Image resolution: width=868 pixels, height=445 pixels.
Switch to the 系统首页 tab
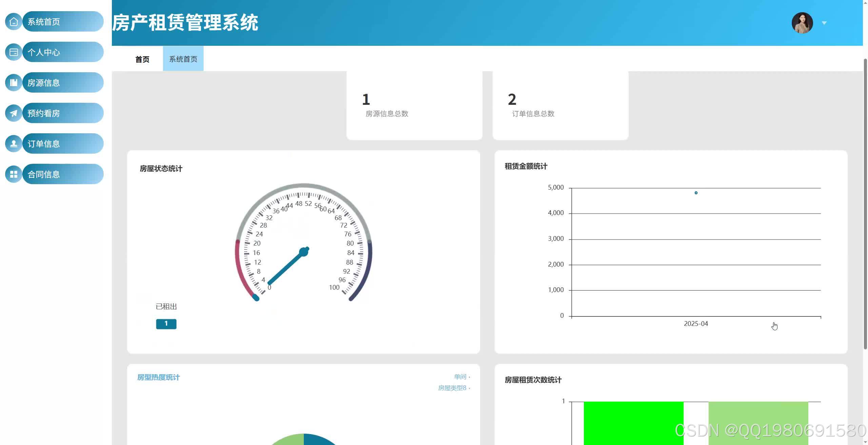(183, 59)
